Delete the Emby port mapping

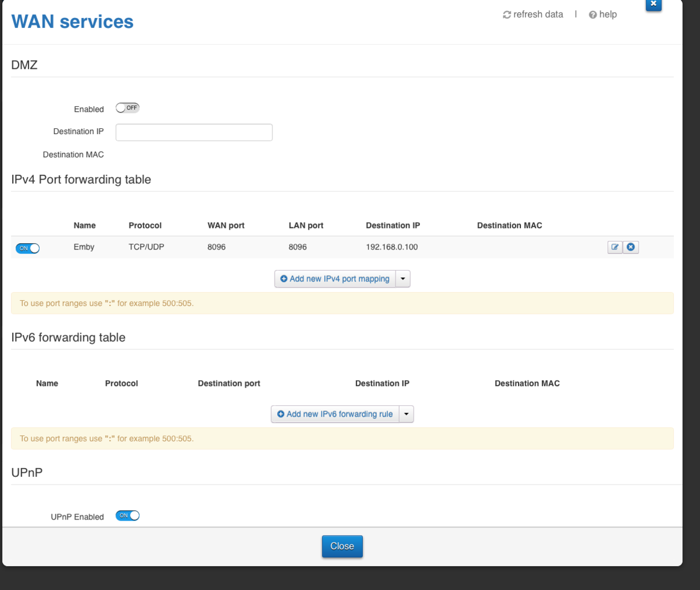tap(631, 247)
